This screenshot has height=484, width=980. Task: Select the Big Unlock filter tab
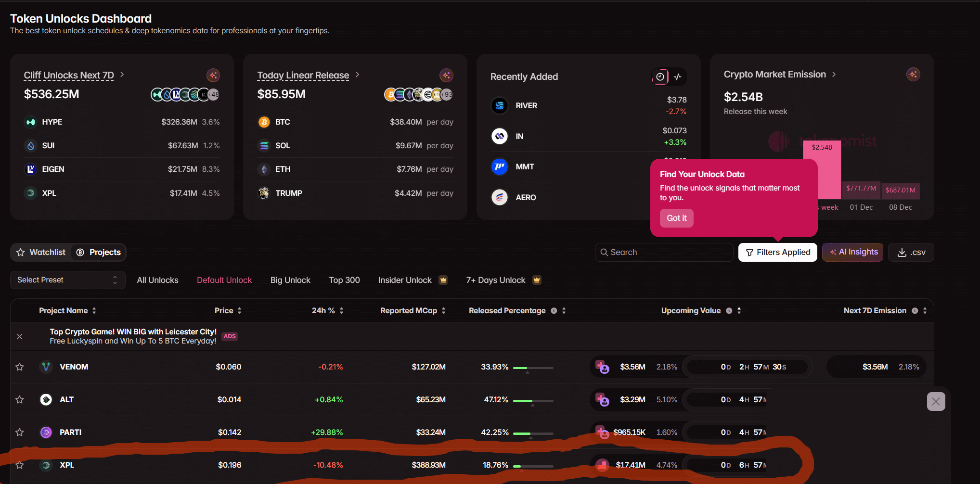coord(290,280)
